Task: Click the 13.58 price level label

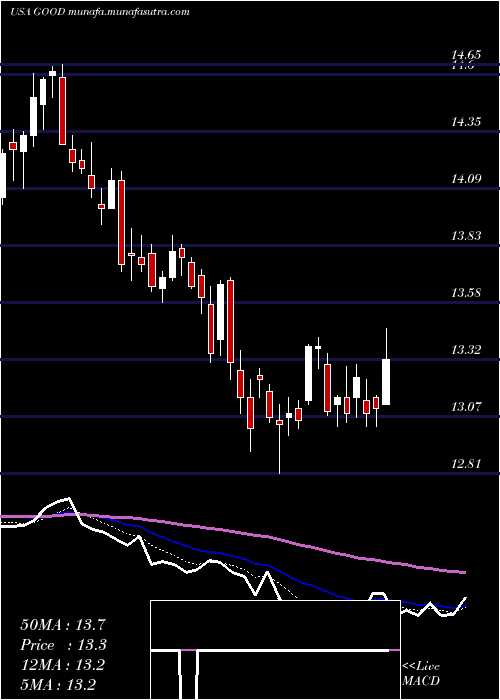Action: click(466, 293)
